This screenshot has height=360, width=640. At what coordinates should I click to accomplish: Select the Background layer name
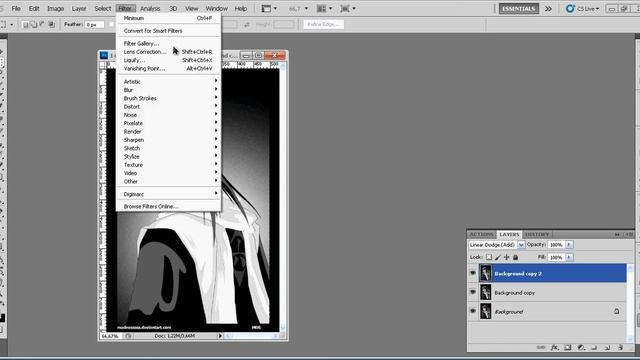coord(509,311)
